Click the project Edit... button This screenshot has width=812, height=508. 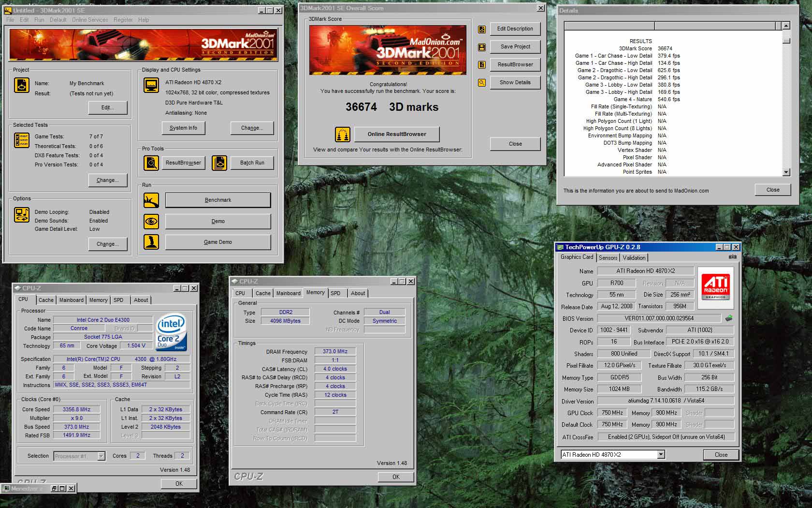pos(108,107)
